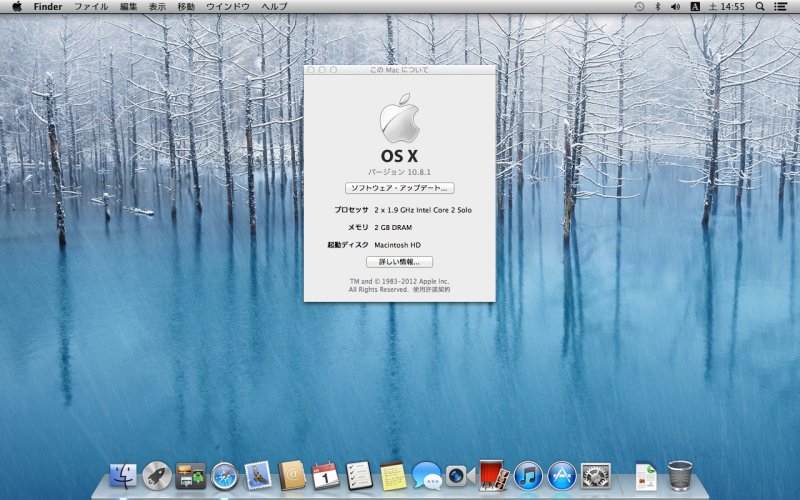Launch Safari compass icon

click(x=224, y=476)
